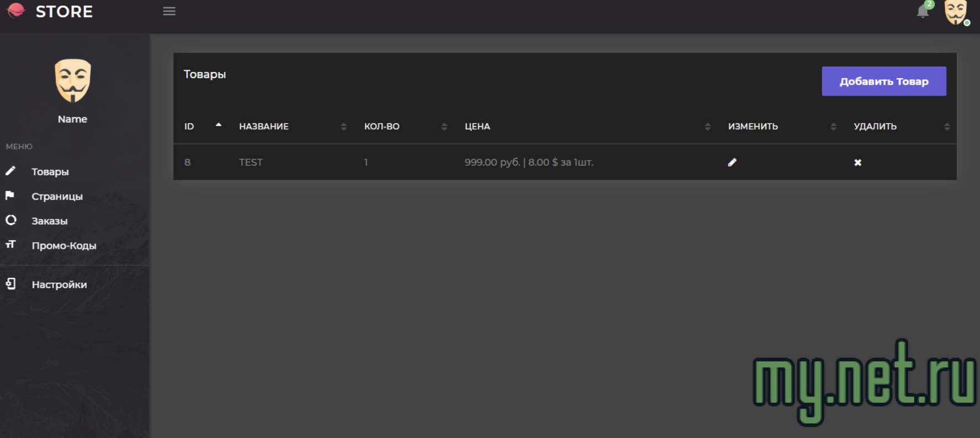Sort table by ЦЕНА column

coord(477,127)
